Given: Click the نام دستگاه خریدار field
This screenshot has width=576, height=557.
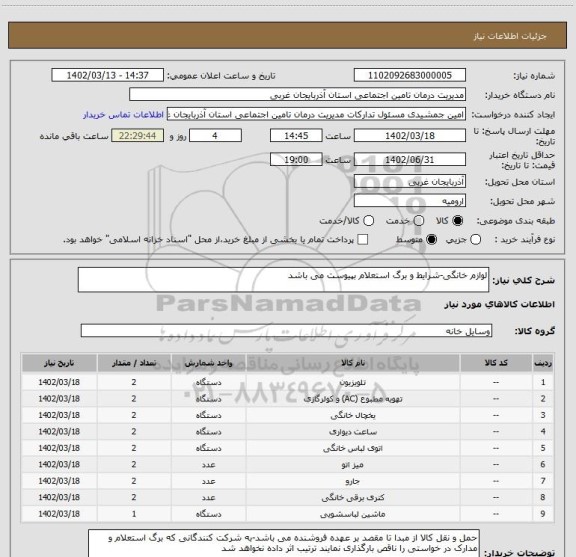Looking at the screenshot, I should [x=298, y=95].
